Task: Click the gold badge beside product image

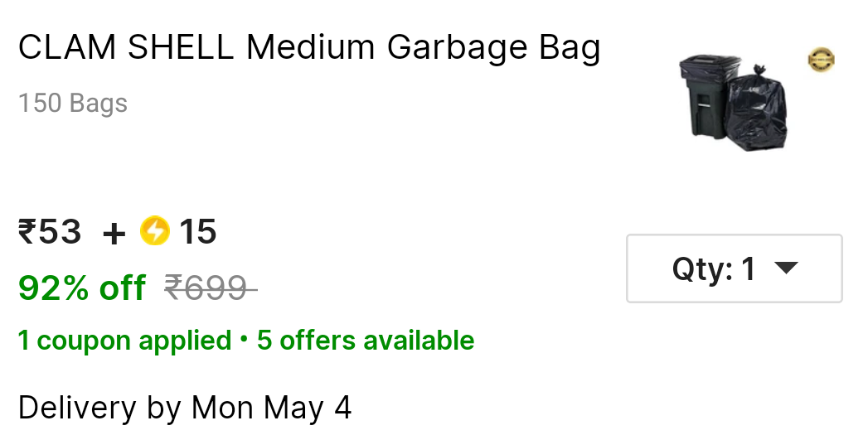Action: (821, 60)
